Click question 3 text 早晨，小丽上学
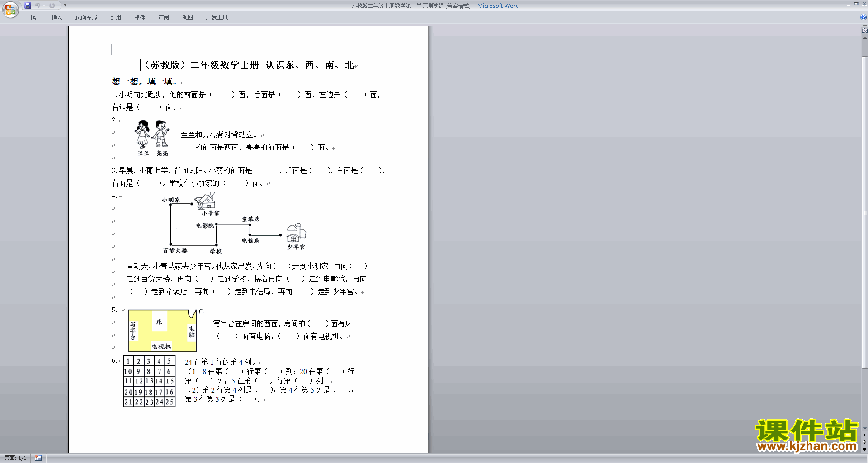Viewport: 868px width, 463px height. [x=248, y=170]
